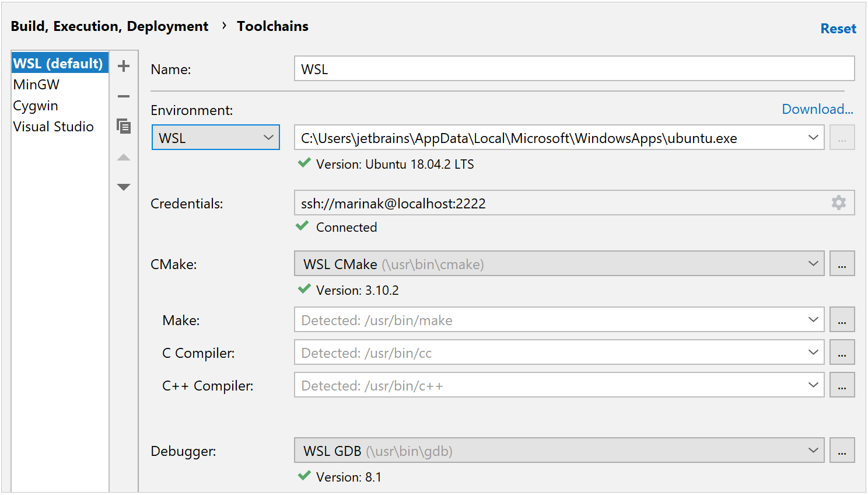Click the Connected status text

[346, 227]
